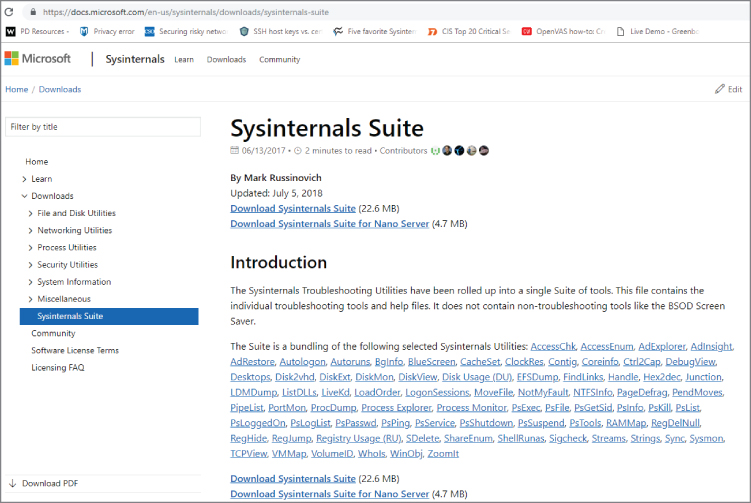Expand File and Disk Utilities
Viewport: 751px width, 503px height.
tap(31, 213)
